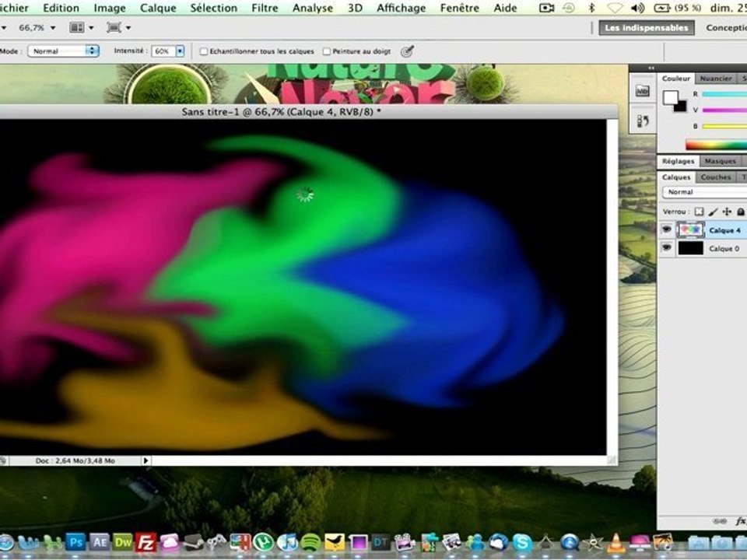Image resolution: width=747 pixels, height=560 pixels.
Task: Toggle tablet pressure icon in options bar
Action: pyautogui.click(x=407, y=51)
